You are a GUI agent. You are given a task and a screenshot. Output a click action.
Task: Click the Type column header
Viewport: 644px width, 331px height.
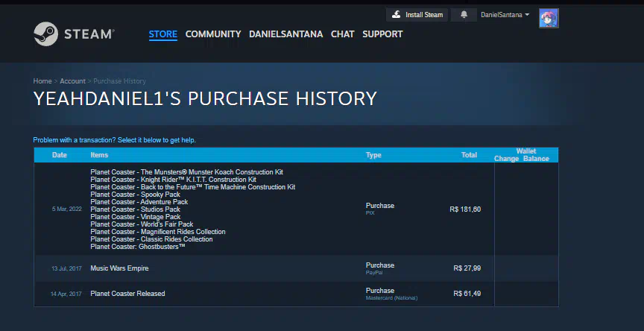(373, 155)
